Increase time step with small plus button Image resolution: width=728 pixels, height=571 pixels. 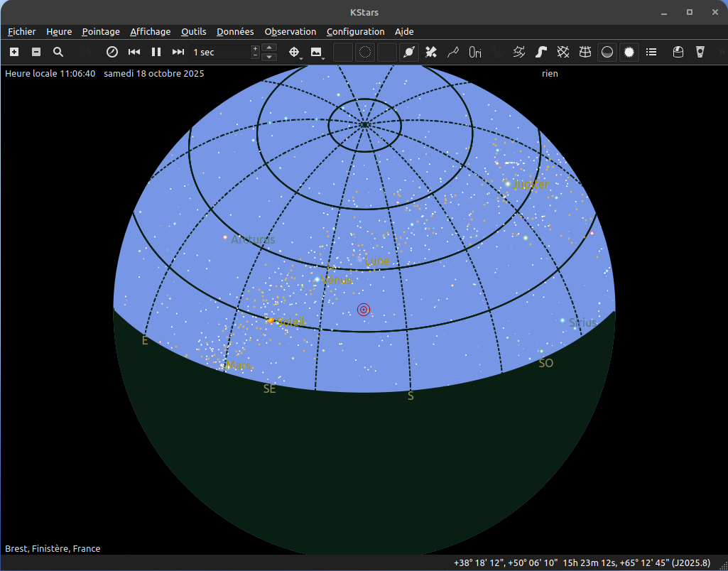tap(256, 48)
